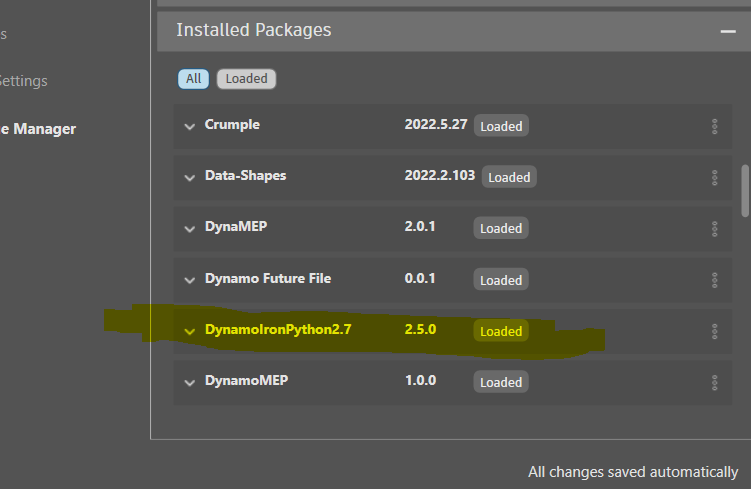Click the Crumple package name
This screenshot has width=751, height=489.
click(232, 125)
